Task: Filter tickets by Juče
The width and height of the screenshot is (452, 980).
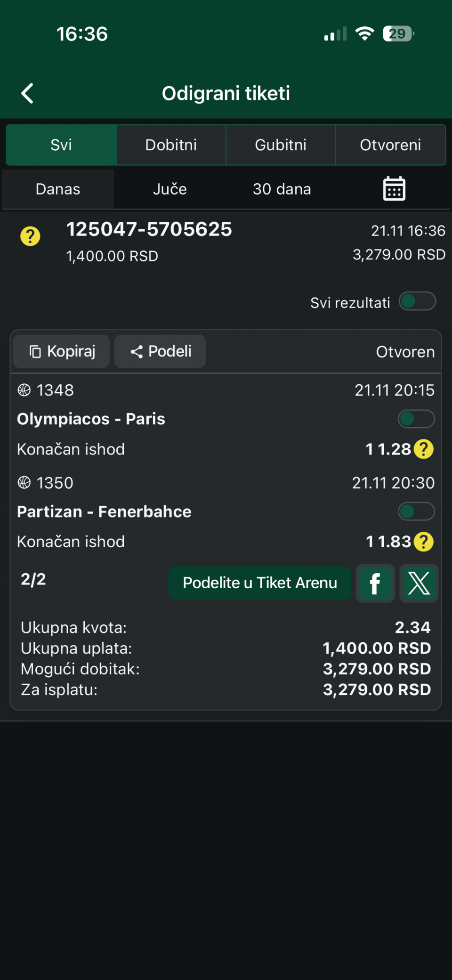Action: tap(170, 189)
